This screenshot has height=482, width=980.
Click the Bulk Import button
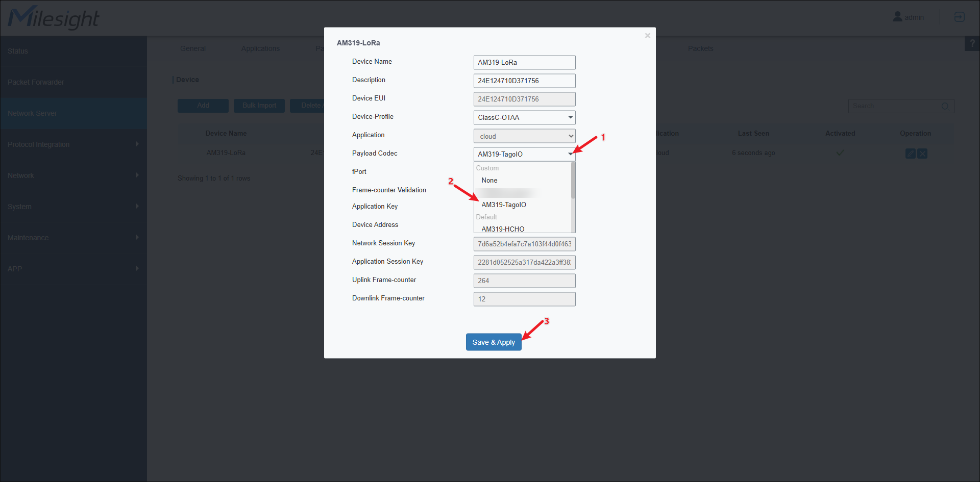pos(259,106)
